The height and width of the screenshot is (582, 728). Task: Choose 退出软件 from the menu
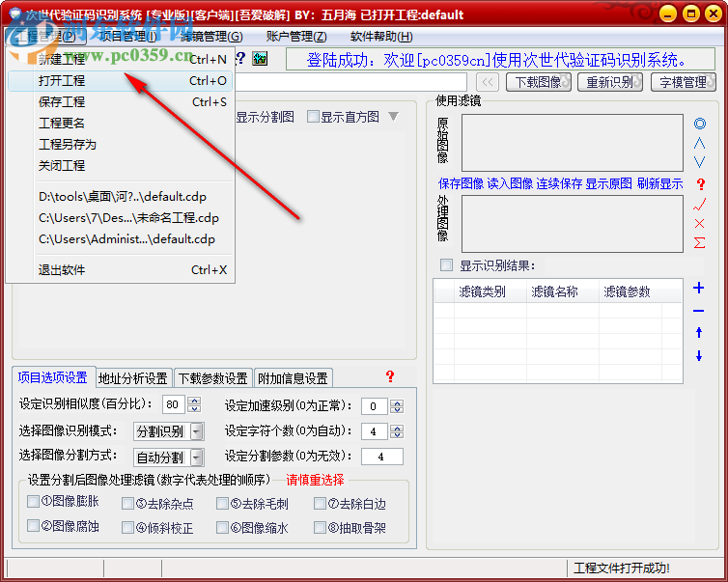pos(121,269)
